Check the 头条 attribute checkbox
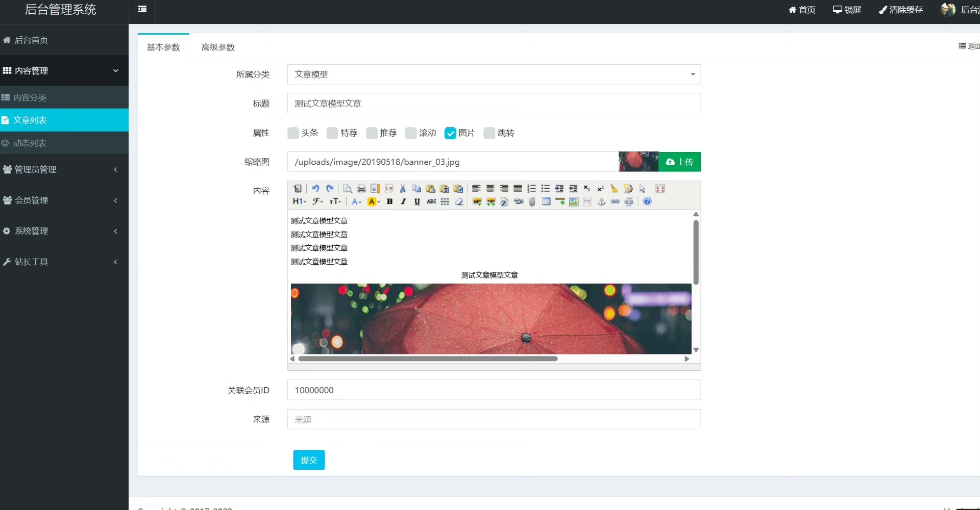980x510 pixels. coord(293,133)
